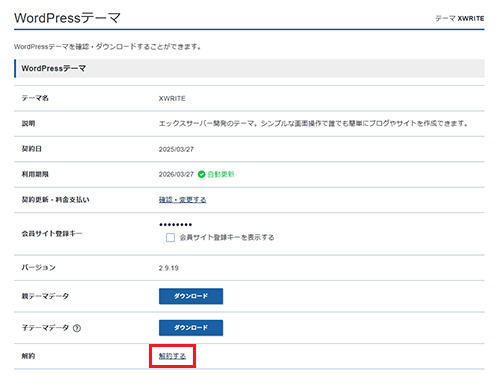Click version number 2.9.19

click(x=168, y=268)
